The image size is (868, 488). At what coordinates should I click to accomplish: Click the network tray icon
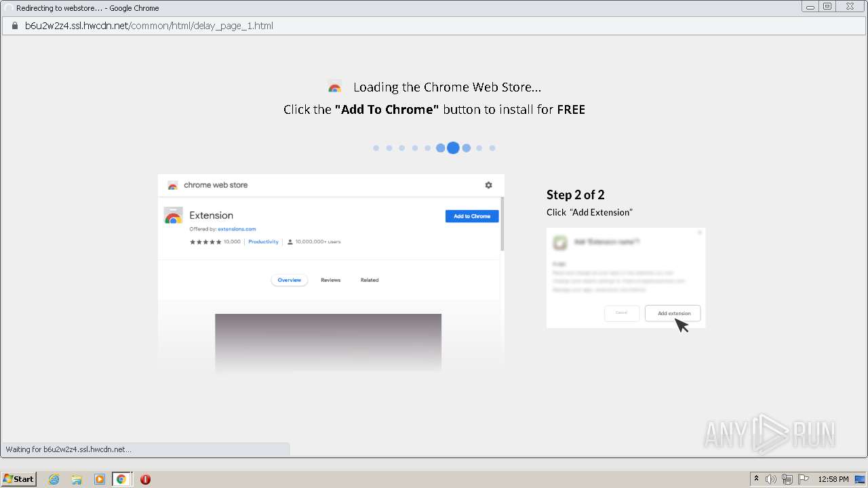pyautogui.click(x=787, y=479)
